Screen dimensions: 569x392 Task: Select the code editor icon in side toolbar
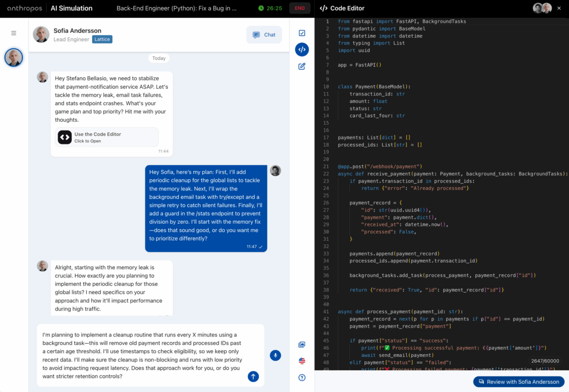(x=302, y=49)
